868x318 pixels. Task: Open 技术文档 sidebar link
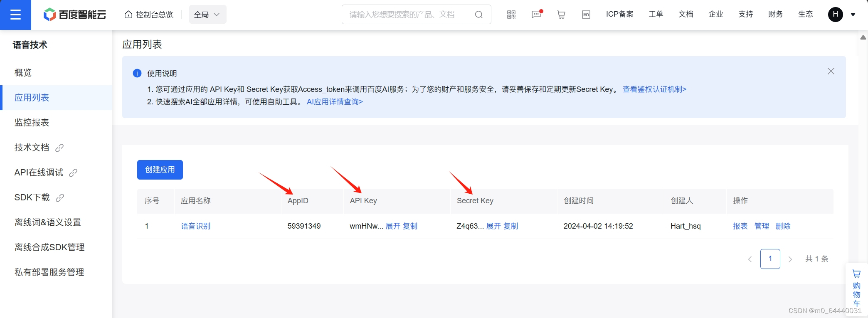tap(32, 148)
